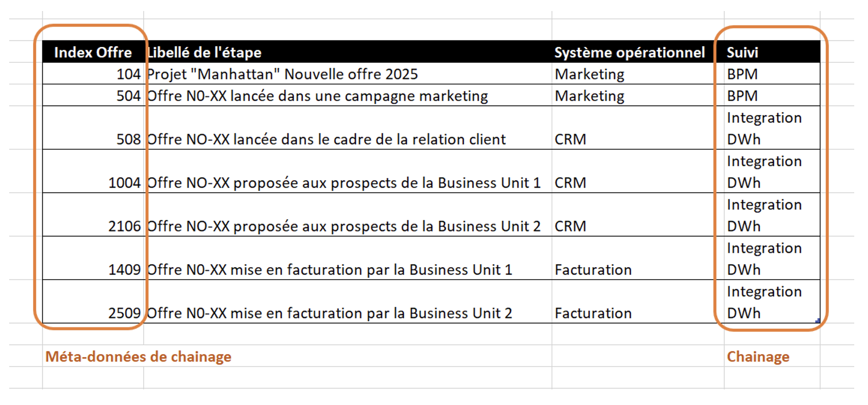Image resolution: width=868 pixels, height=405 pixels.
Task: Click the "Index Offre" header cell
Action: click(x=93, y=52)
